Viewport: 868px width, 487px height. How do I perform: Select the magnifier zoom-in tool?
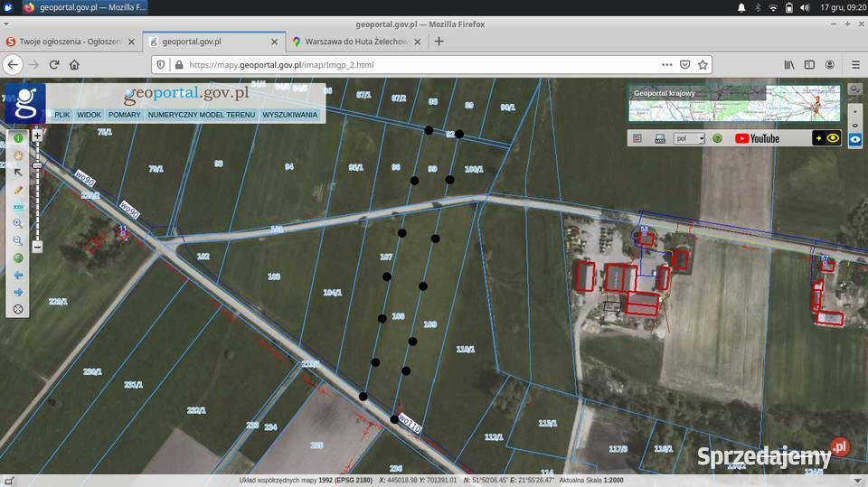[x=18, y=223]
